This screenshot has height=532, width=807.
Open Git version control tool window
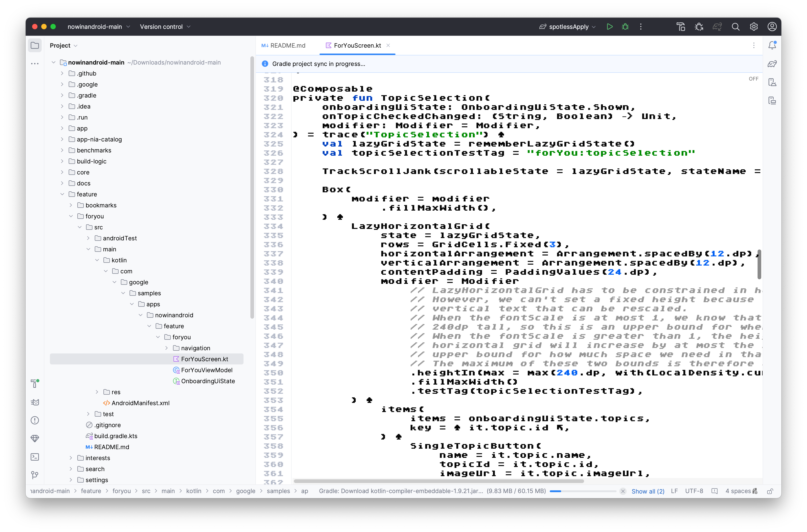tap(35, 475)
